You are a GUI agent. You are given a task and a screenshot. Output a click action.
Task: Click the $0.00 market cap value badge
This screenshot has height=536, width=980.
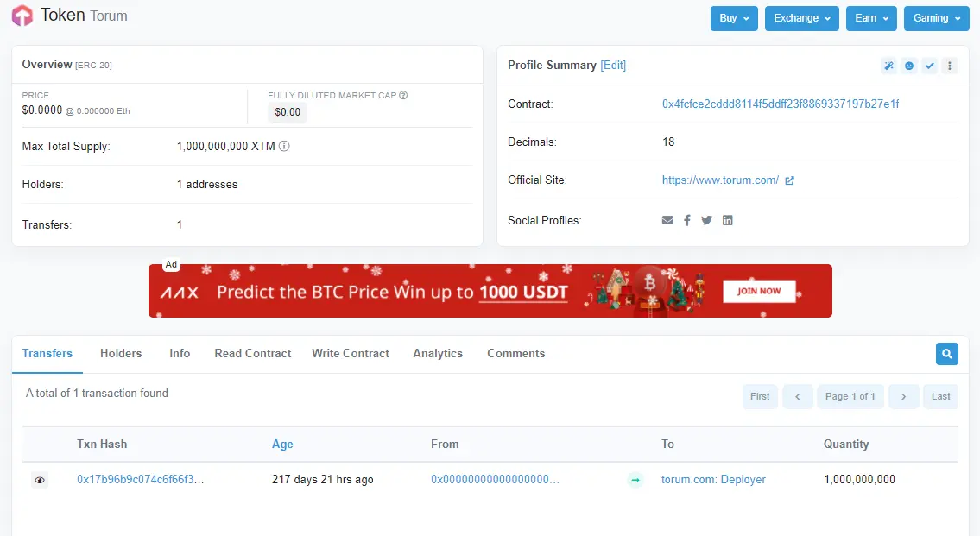coord(288,112)
